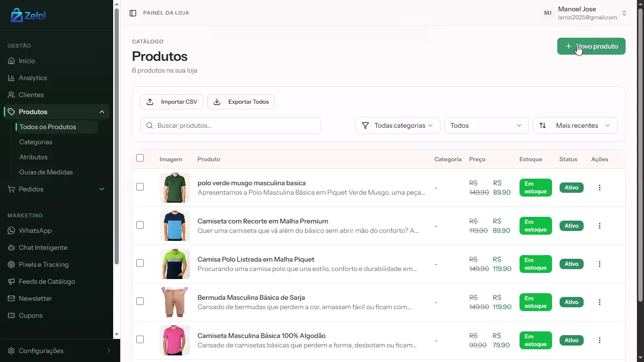
Task: Go to Categorias submenu item
Action: [36, 142]
